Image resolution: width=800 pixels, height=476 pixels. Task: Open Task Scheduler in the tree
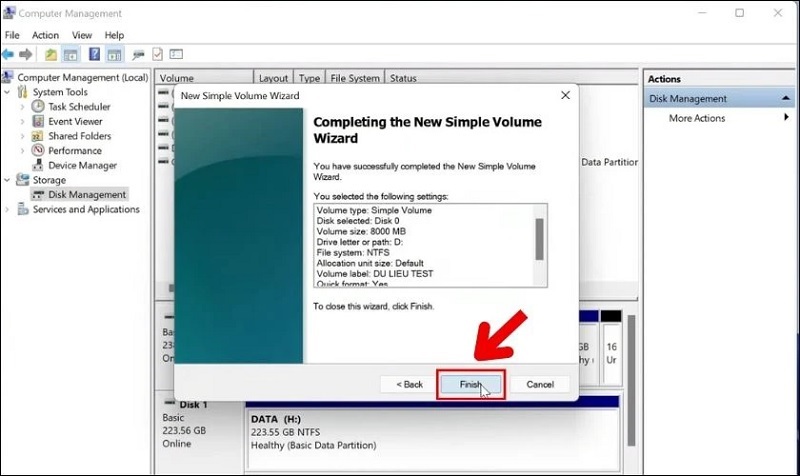tap(78, 107)
